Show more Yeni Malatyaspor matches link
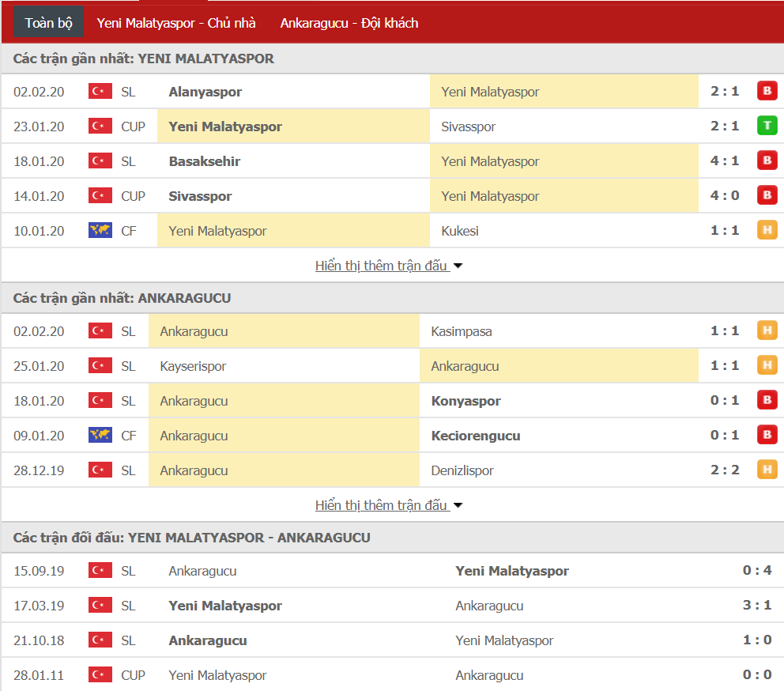 coord(383,266)
